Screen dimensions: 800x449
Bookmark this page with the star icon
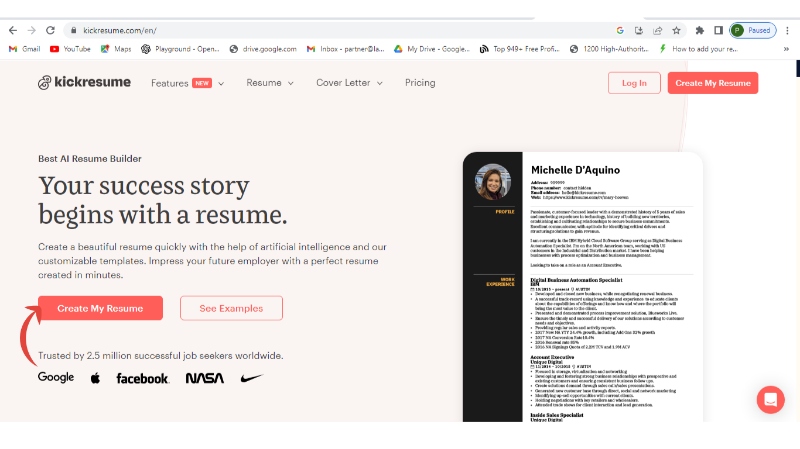point(677,31)
